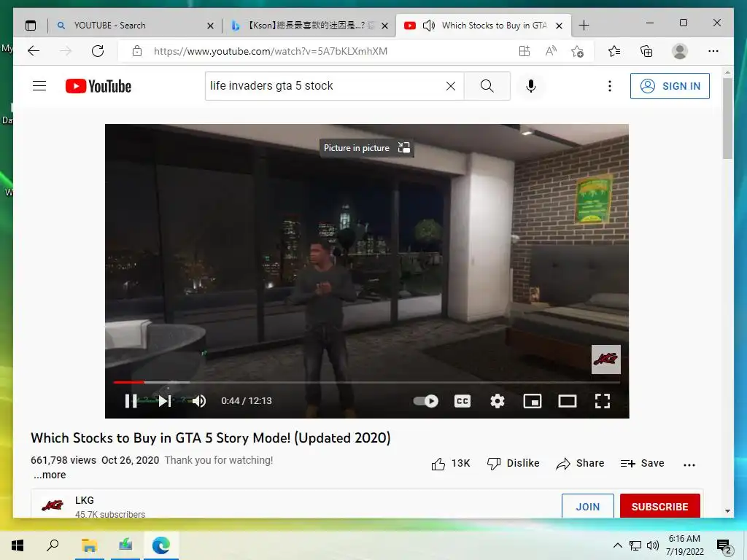Subscribe to the LKG channel
This screenshot has width=747, height=560.
[x=659, y=507]
